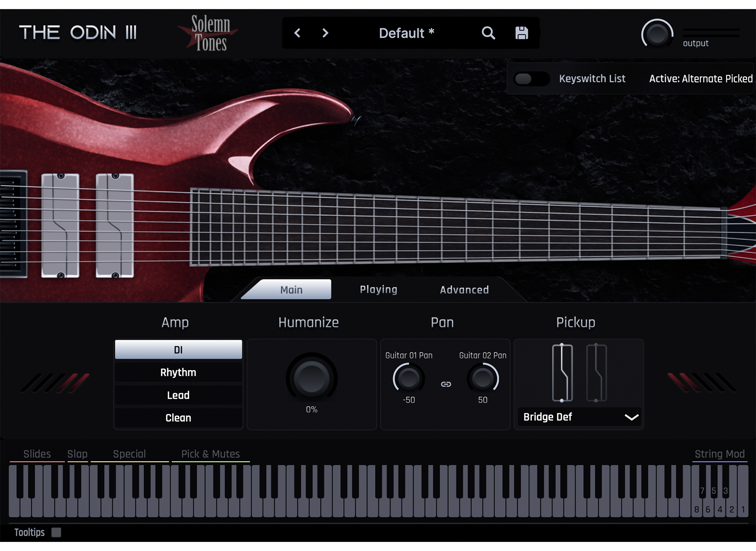Click the Keyswitch List label
This screenshot has height=551, width=756.
click(592, 79)
